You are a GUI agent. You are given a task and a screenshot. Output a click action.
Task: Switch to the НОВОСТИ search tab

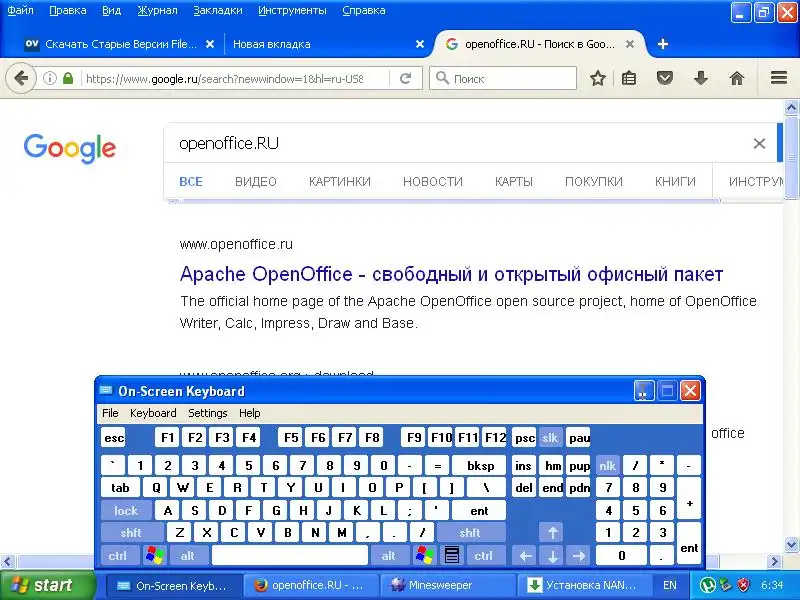pos(433,182)
